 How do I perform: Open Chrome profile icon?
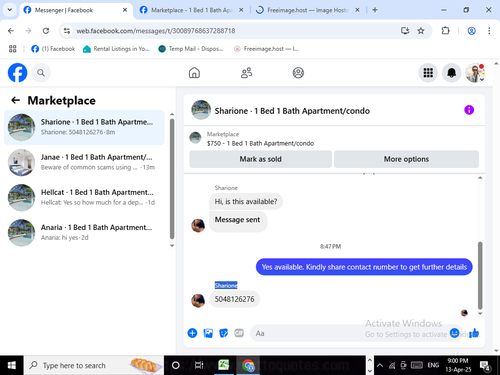pos(471,31)
